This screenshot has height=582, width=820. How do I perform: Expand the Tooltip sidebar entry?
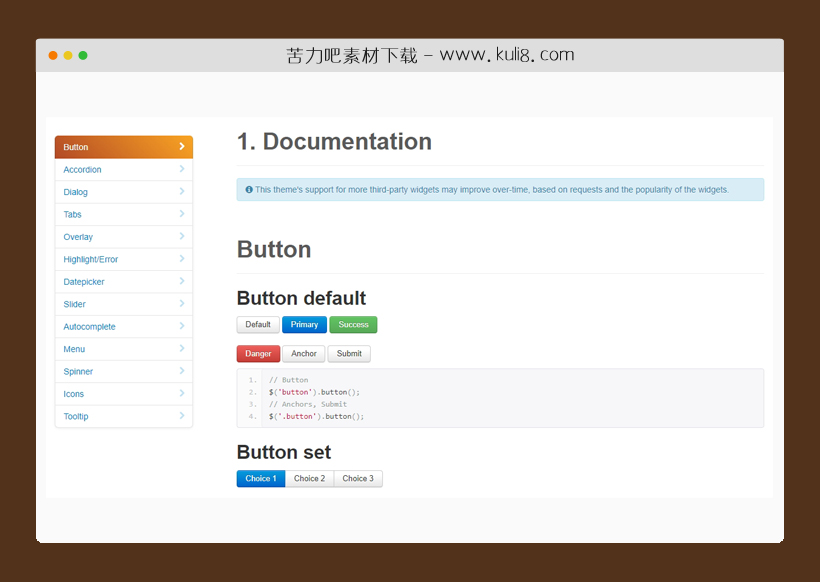pos(182,416)
